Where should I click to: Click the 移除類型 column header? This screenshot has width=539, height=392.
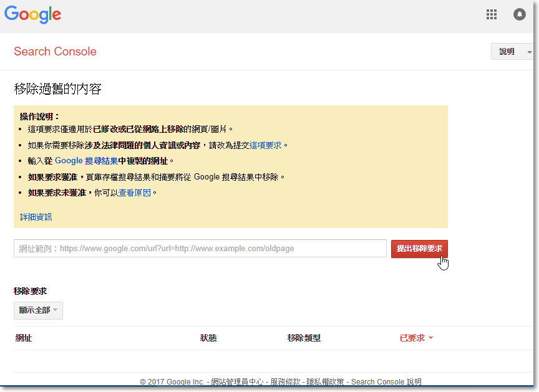pyautogui.click(x=304, y=338)
